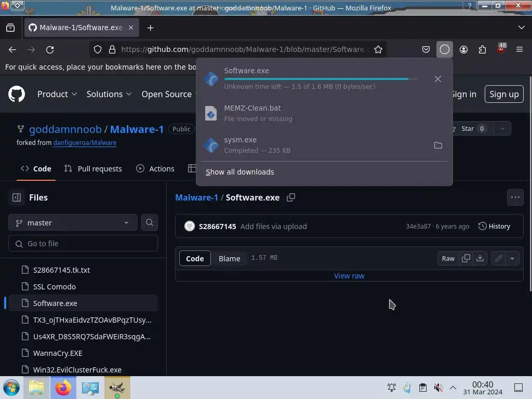Click the MEMZ-Clean.bat download entry
Screen dimensions: 532x399
coord(325,113)
